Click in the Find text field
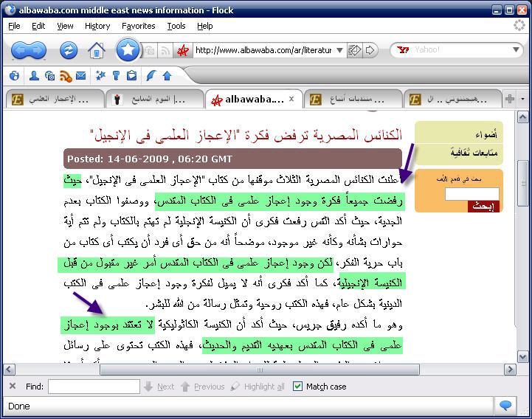532x419 pixels. tap(94, 387)
